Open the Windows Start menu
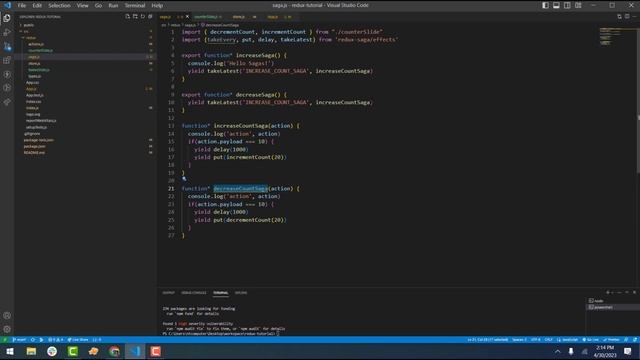The image size is (640, 360). [x=10, y=351]
